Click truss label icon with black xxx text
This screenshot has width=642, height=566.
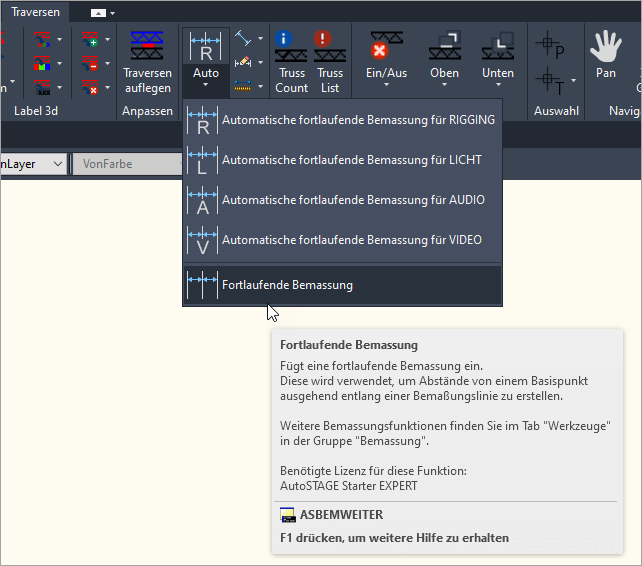[43, 87]
